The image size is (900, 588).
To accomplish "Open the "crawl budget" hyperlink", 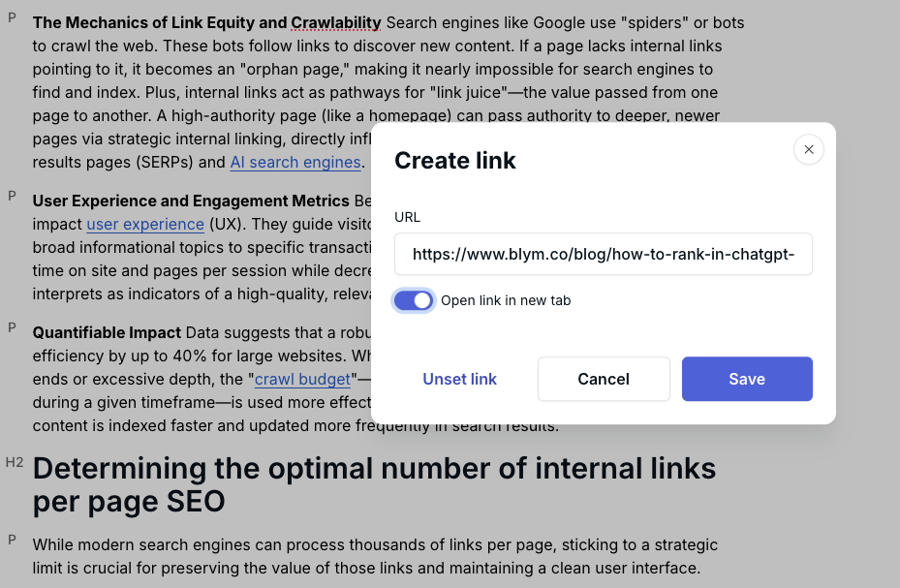I will [301, 379].
